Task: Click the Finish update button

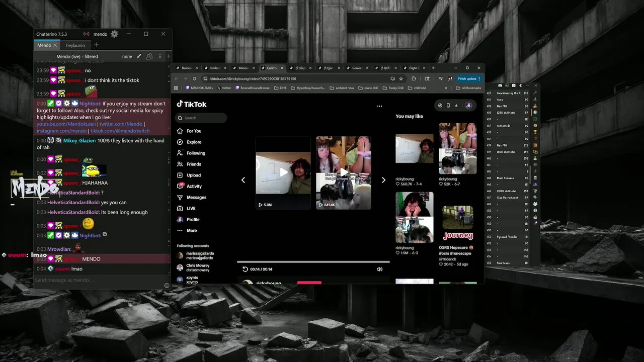Action: 469,78
